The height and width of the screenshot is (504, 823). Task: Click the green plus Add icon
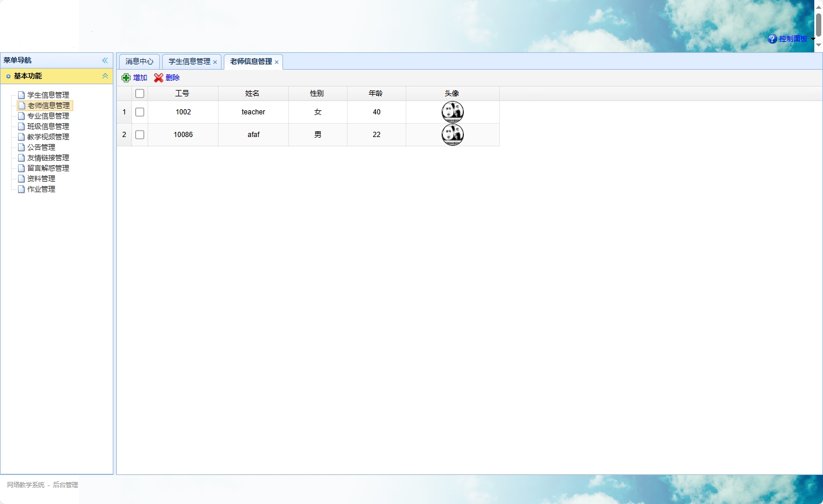(x=126, y=78)
